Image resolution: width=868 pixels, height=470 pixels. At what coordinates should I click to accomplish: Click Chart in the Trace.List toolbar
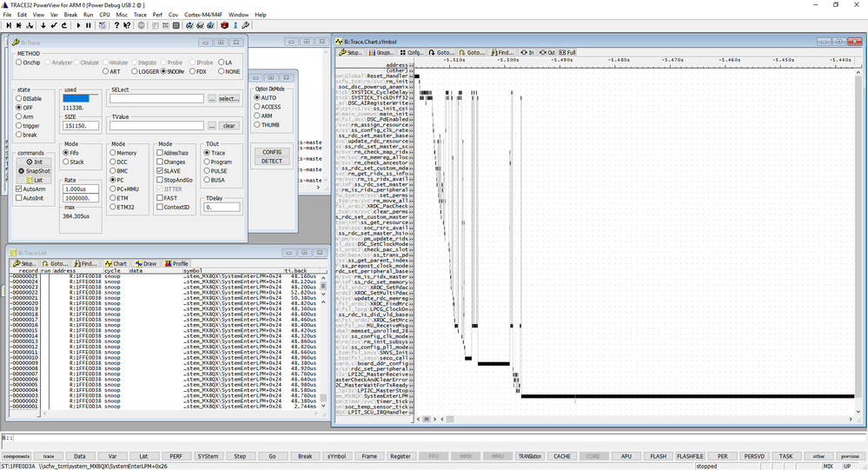pos(116,263)
